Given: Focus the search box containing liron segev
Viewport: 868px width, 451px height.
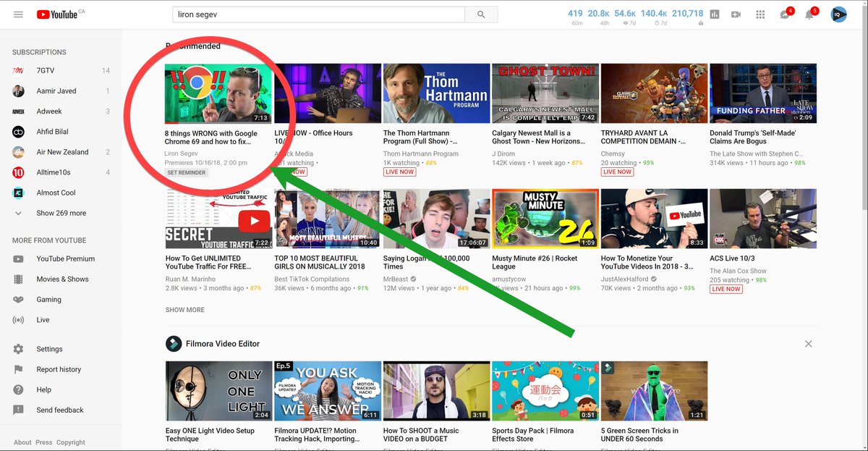Looking at the screenshot, I should (x=318, y=14).
